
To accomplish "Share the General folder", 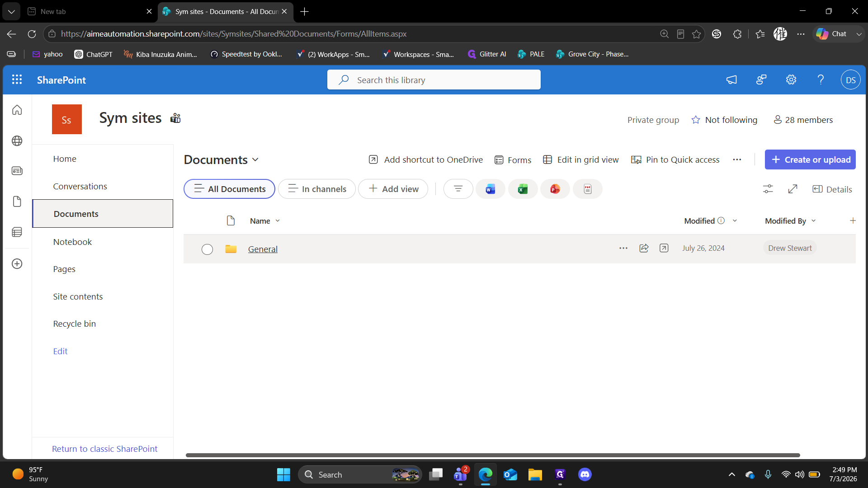I will tap(644, 248).
